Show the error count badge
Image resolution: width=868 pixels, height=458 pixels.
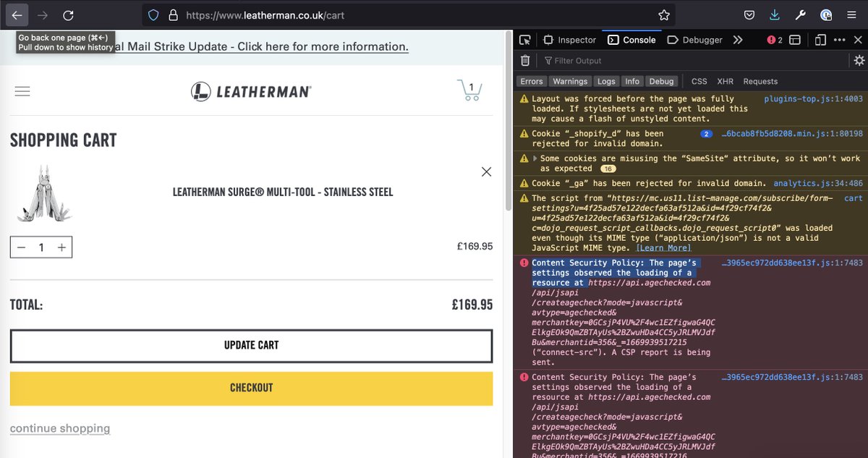coord(775,40)
